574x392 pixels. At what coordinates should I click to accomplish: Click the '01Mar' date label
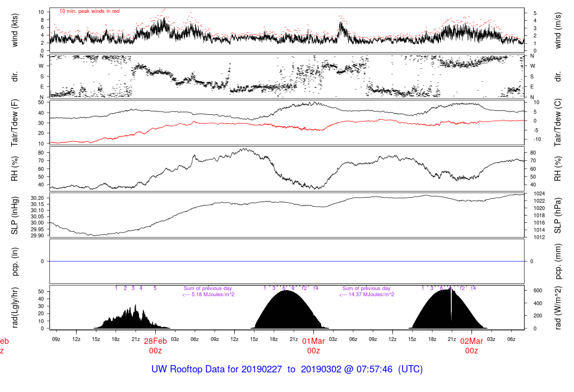coord(313,341)
